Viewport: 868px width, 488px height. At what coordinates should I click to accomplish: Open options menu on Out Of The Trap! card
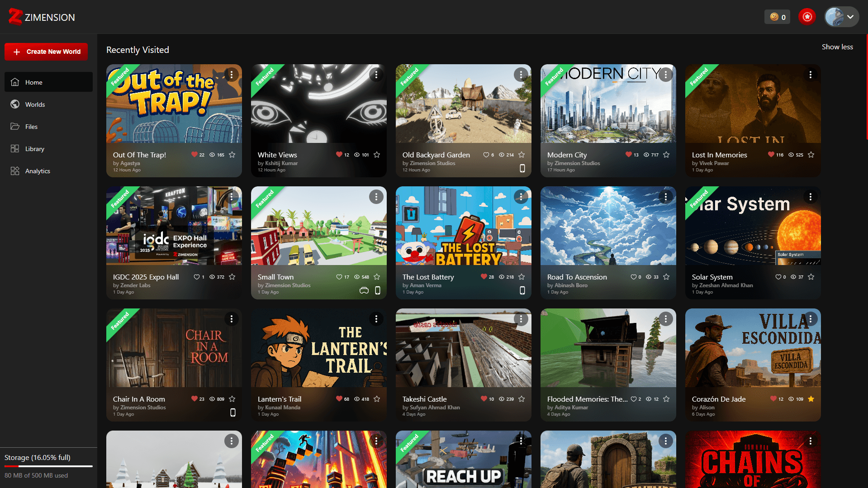coord(232,75)
